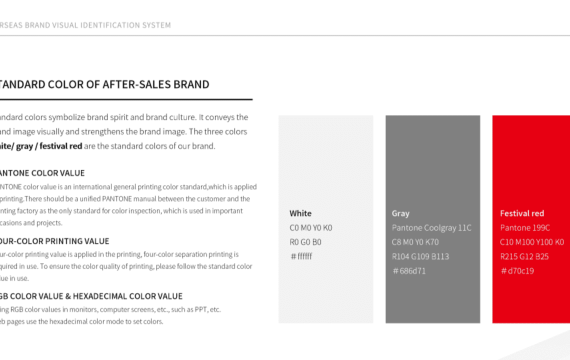This screenshot has width=570, height=360.
Task: Click the hex code #ffffff
Action: point(301,256)
